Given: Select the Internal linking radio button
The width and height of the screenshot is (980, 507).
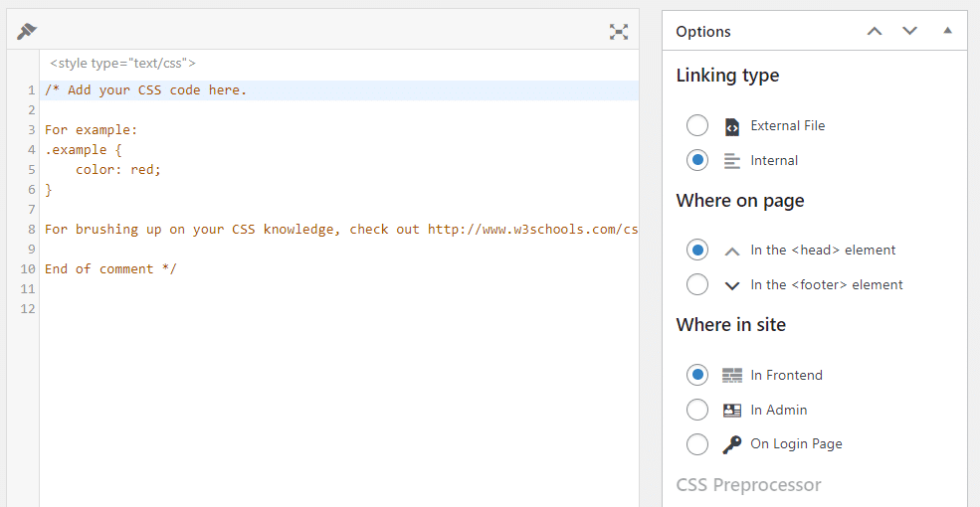Looking at the screenshot, I should pos(697,160).
